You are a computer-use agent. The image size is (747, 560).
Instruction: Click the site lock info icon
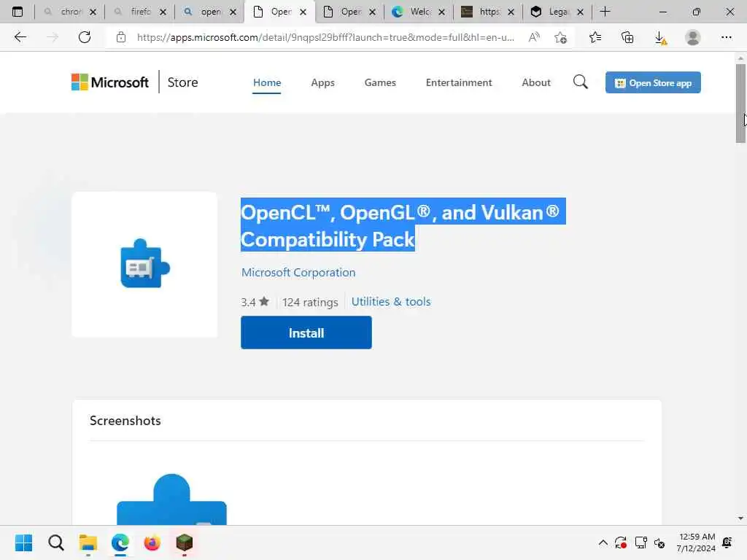pos(121,37)
